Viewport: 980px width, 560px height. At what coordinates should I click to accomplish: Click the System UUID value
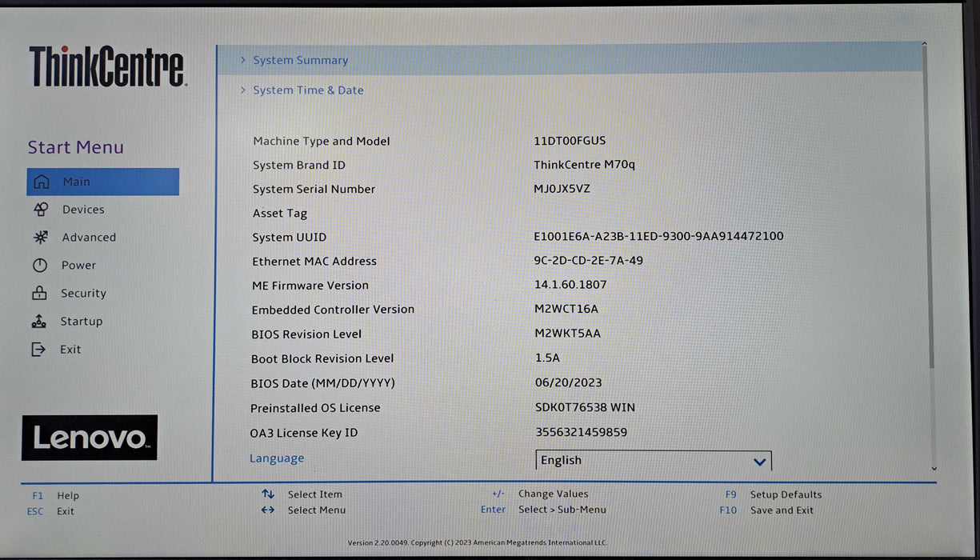pos(659,237)
